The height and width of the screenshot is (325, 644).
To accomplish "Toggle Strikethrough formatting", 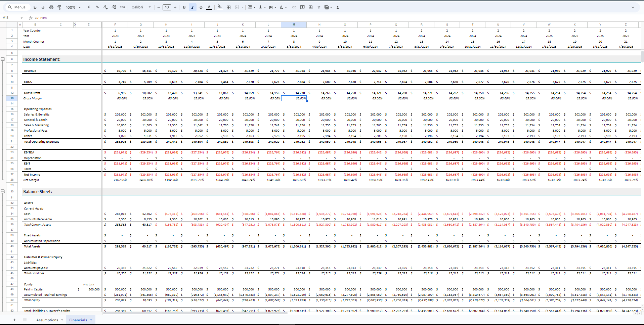I will (x=201, y=7).
